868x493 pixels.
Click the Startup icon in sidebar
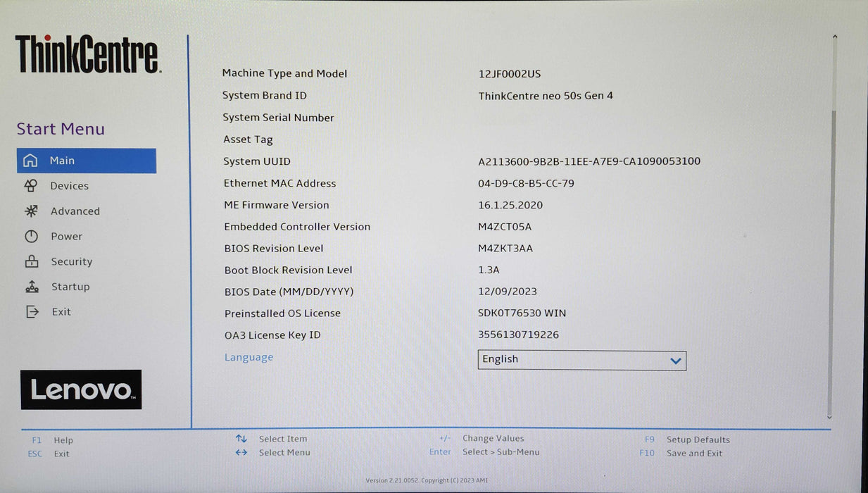pyautogui.click(x=32, y=287)
